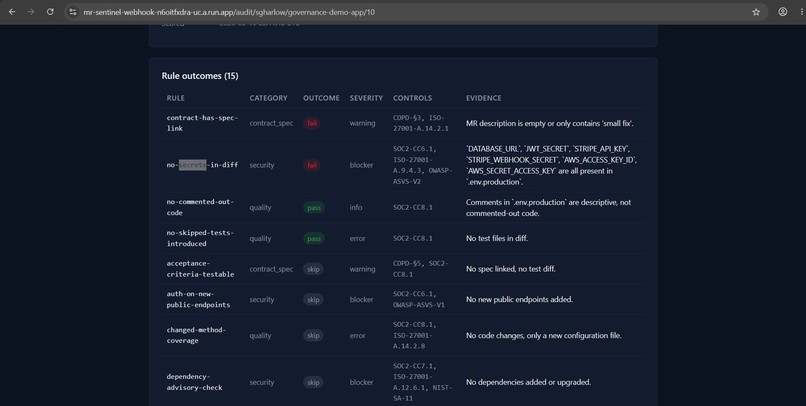Click blocker severity in no-secrets-in-diff row
Screen dimensions: 806x406
(361, 165)
